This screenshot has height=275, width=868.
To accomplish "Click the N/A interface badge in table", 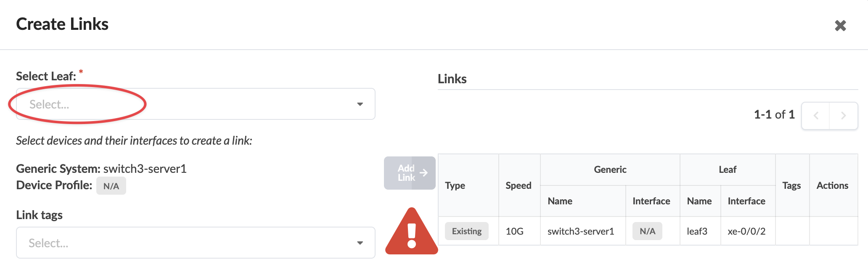I will click(x=647, y=231).
